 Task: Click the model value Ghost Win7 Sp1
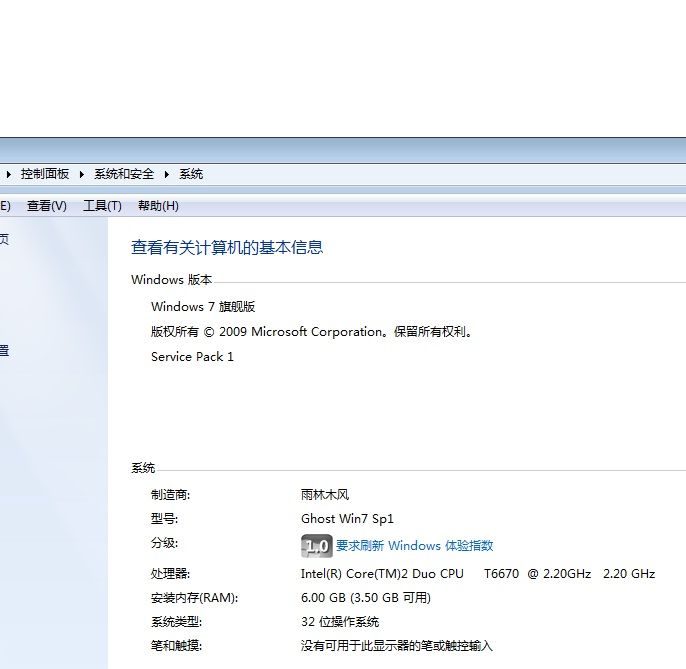tap(347, 519)
